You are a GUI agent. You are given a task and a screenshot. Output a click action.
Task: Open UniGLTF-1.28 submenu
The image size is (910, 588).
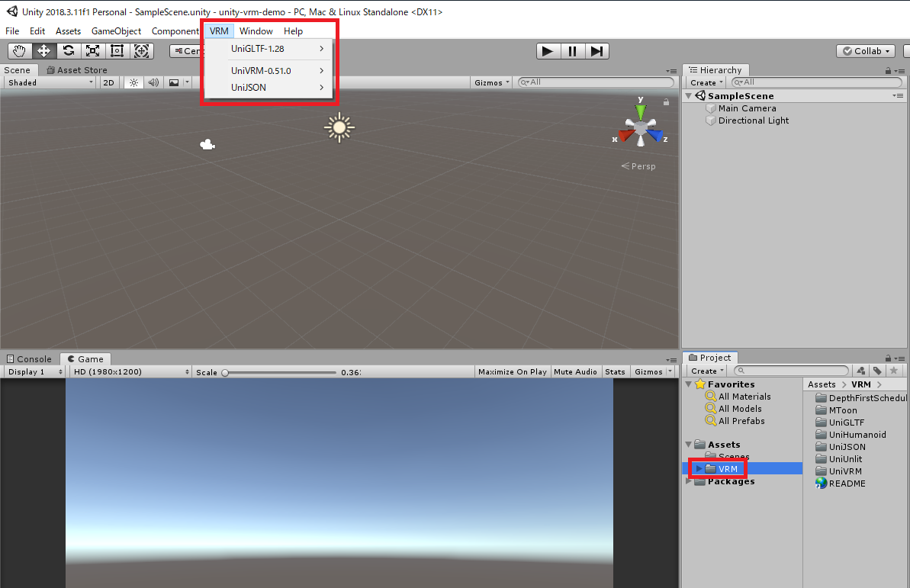click(268, 49)
